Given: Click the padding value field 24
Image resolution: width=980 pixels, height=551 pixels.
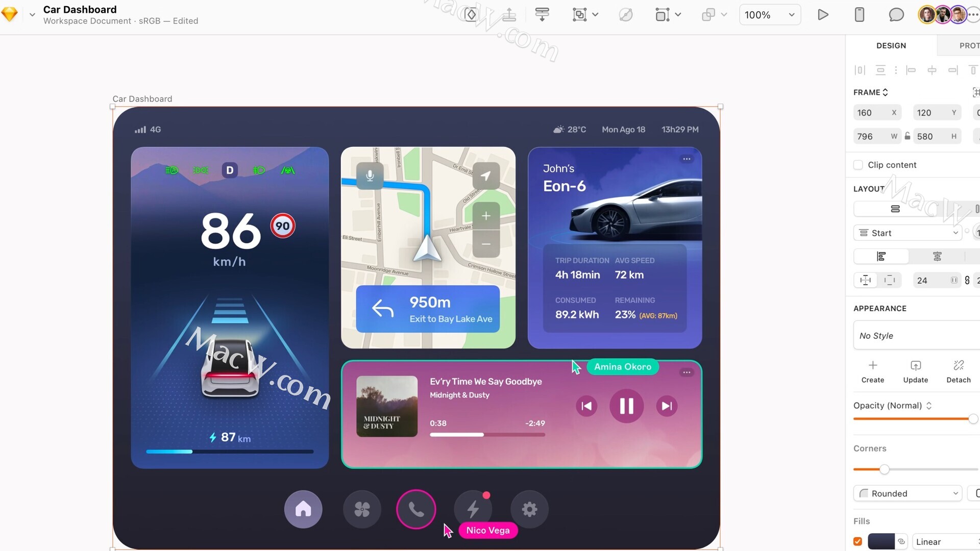Looking at the screenshot, I should 937,280.
